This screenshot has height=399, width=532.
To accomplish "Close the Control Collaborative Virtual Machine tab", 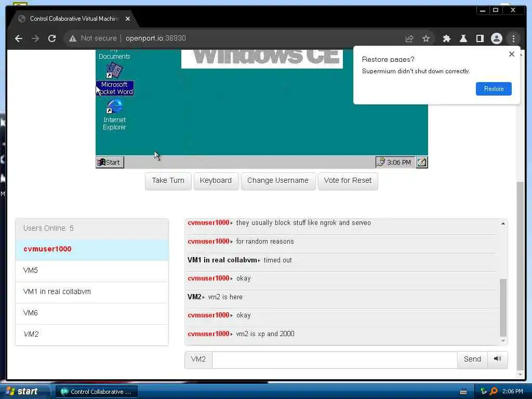I will click(128, 19).
